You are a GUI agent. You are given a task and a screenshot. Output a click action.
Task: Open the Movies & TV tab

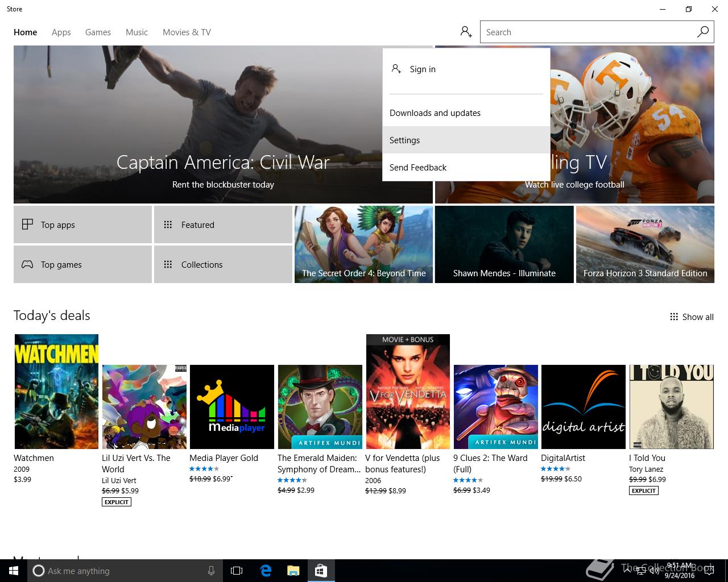(187, 32)
